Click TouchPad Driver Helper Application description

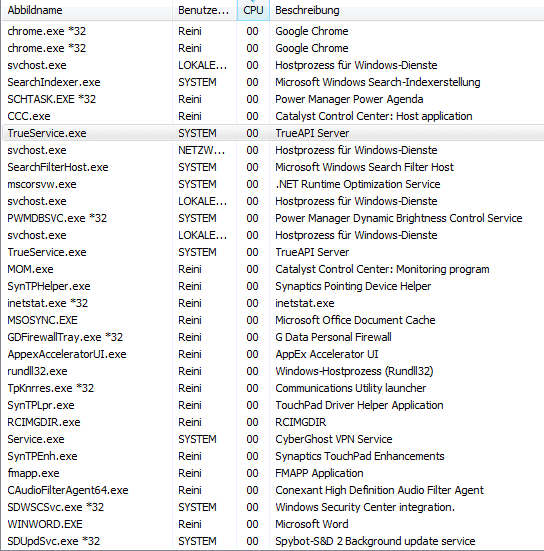pyautogui.click(x=359, y=405)
